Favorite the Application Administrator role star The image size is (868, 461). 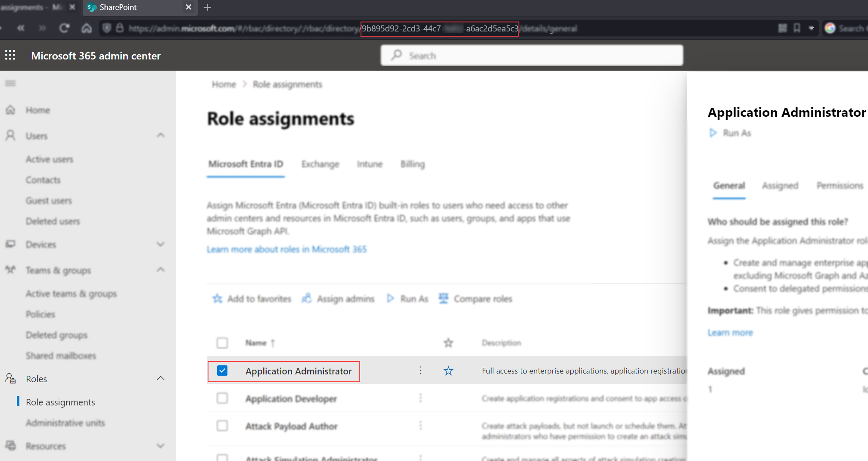pos(448,371)
